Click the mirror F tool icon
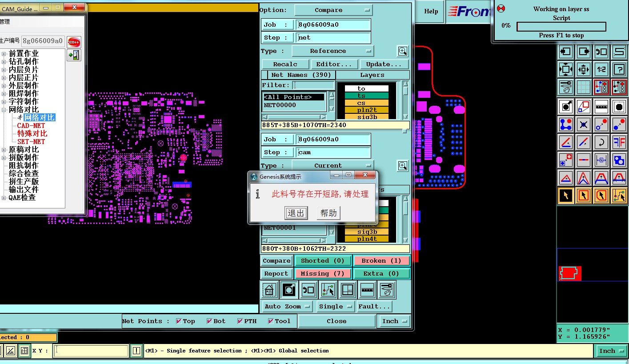Viewport: 629px width, 364px height. coord(619,142)
